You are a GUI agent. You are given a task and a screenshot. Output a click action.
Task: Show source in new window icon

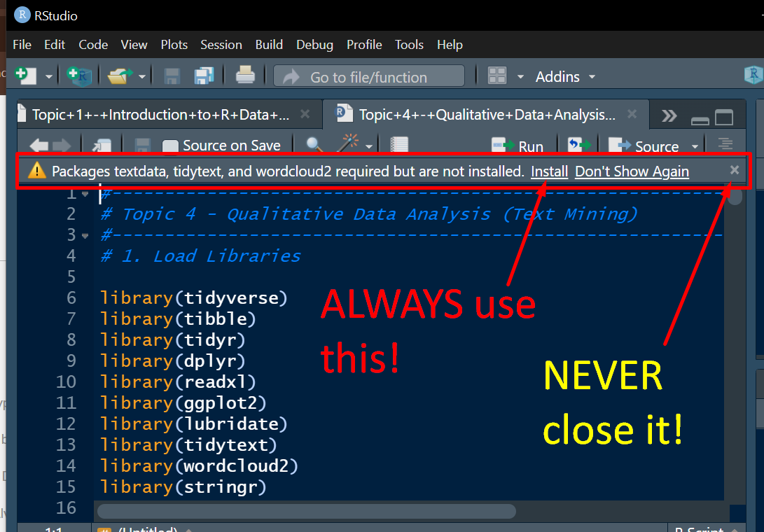(102, 145)
